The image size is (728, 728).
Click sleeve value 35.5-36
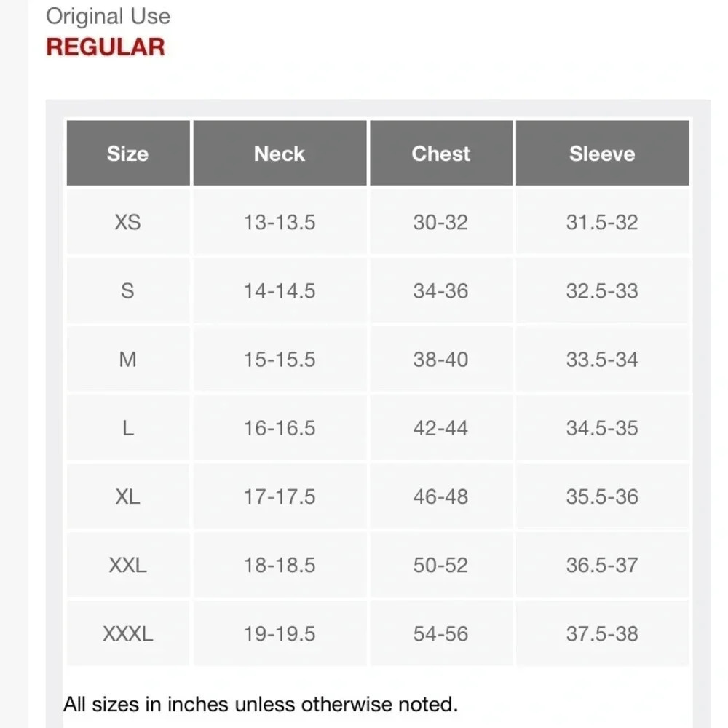[602, 496]
